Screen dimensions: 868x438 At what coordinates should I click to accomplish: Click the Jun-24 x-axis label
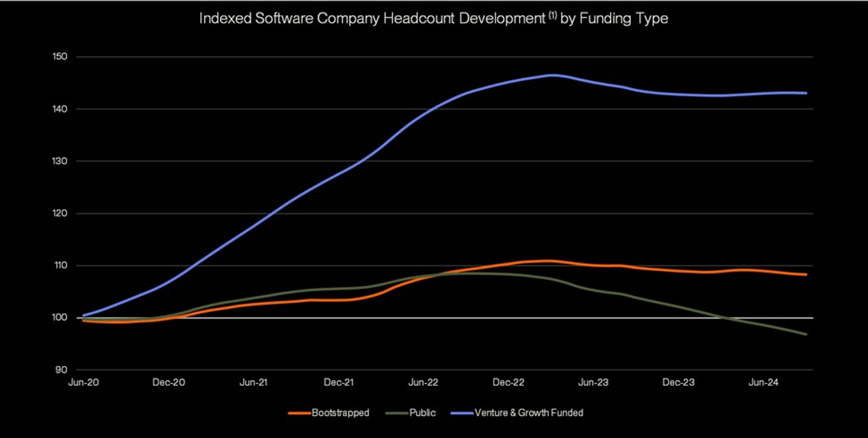(x=763, y=382)
